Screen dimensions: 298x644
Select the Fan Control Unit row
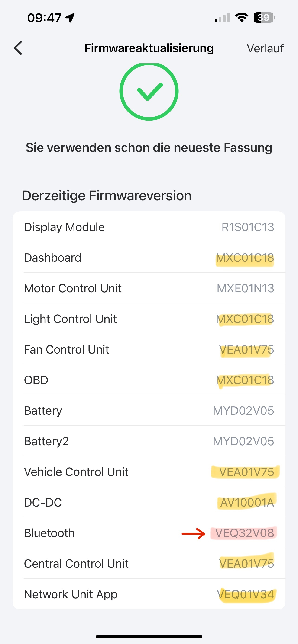(x=149, y=350)
